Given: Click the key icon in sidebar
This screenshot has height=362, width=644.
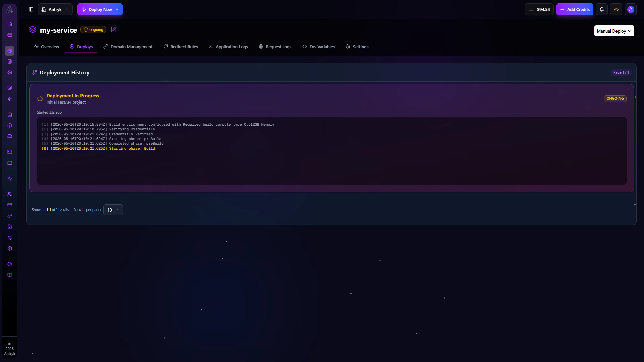Looking at the screenshot, I should coord(10,216).
